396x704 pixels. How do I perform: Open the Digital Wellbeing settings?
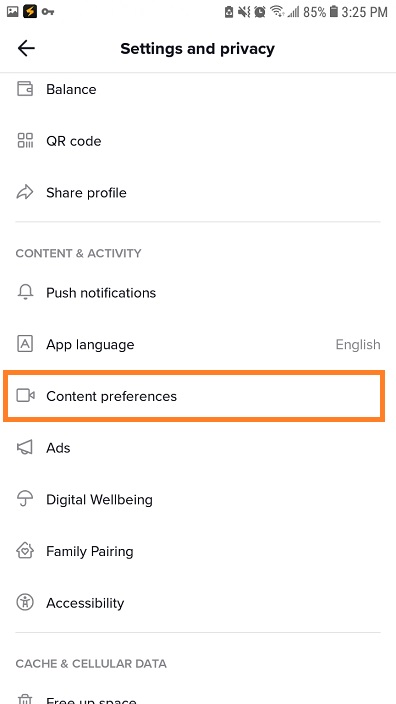point(198,499)
